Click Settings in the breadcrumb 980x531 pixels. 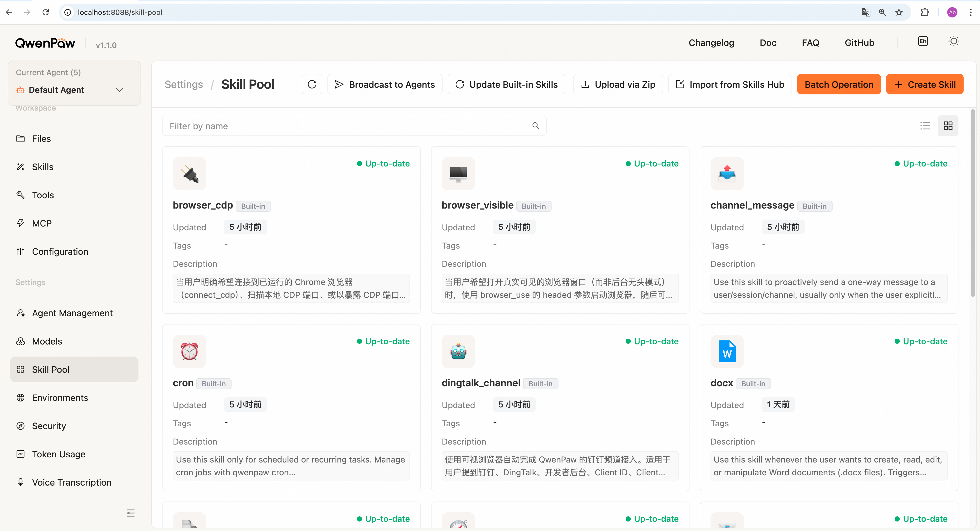tap(184, 84)
